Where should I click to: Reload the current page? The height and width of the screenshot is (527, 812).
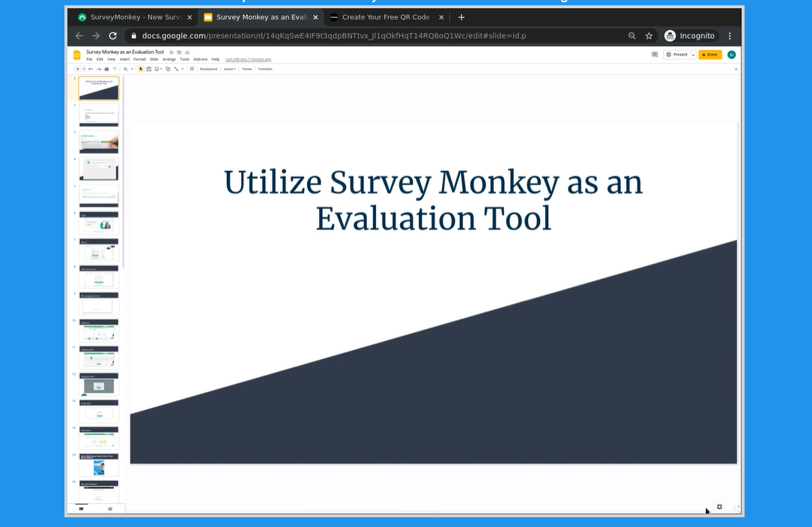[x=113, y=36]
